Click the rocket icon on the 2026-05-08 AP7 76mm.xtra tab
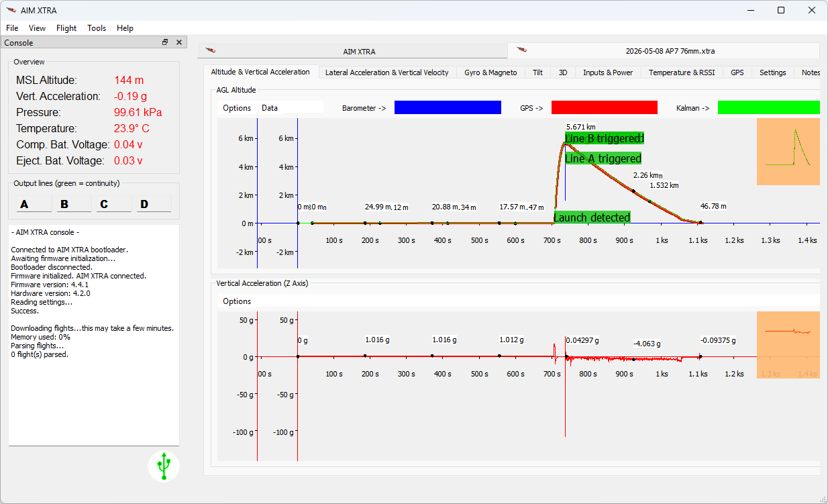Screen dimensions: 828x504 [x=521, y=50]
